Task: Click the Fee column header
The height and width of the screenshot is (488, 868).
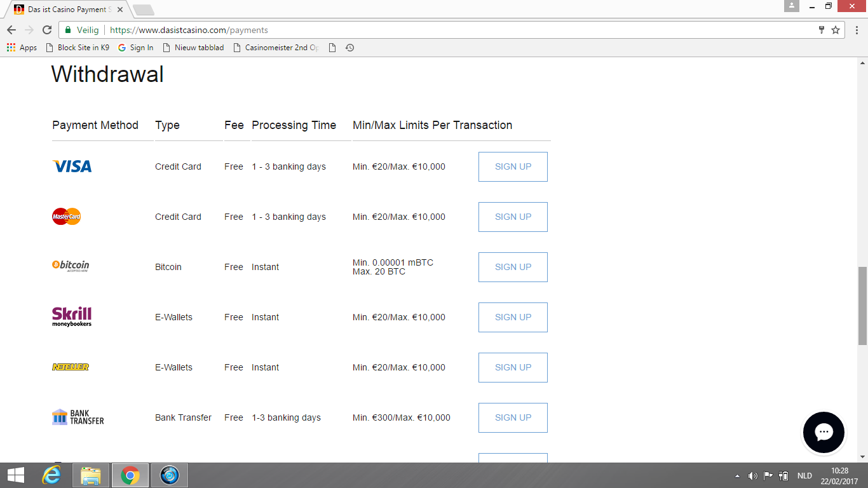Action: coord(234,125)
